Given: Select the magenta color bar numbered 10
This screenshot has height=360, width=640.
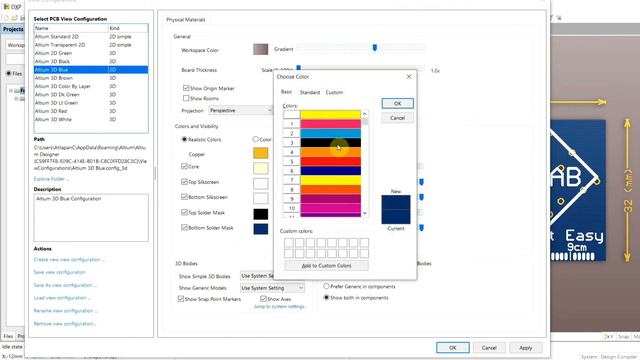Looking at the screenshot, I should 331,208.
